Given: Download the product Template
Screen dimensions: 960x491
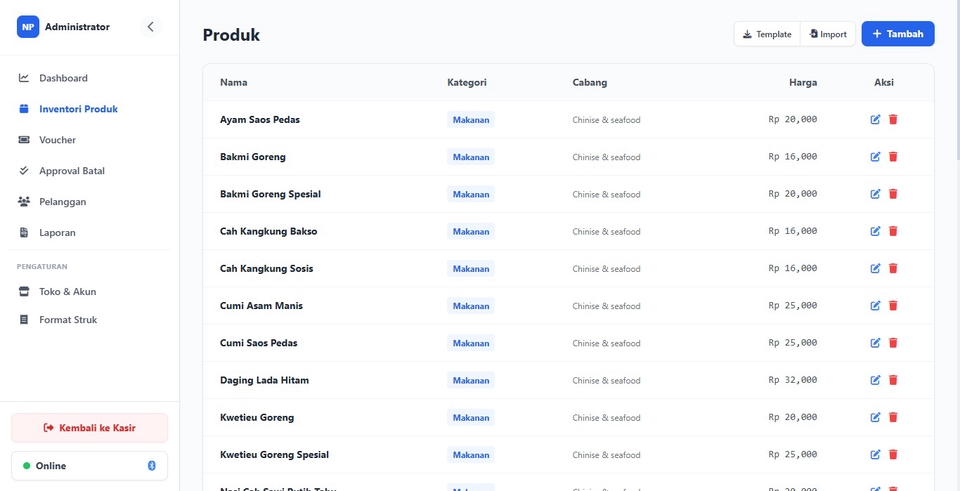Looking at the screenshot, I should [x=767, y=34].
